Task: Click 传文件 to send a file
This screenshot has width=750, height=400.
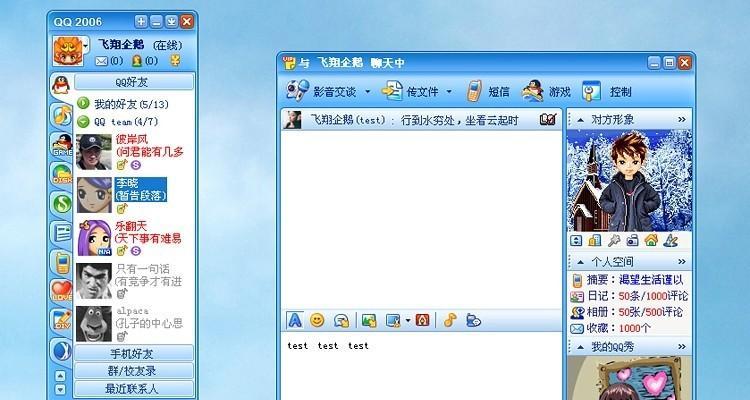Action: click(410, 91)
